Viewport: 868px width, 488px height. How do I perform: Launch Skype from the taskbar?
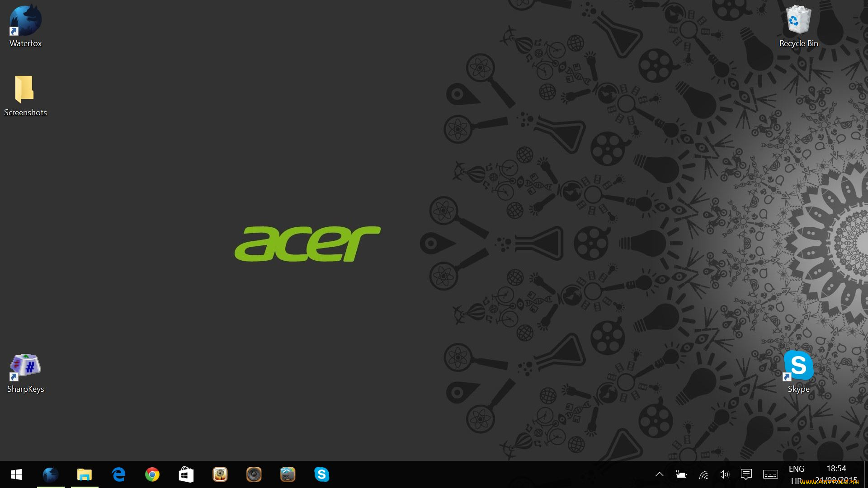tap(322, 474)
